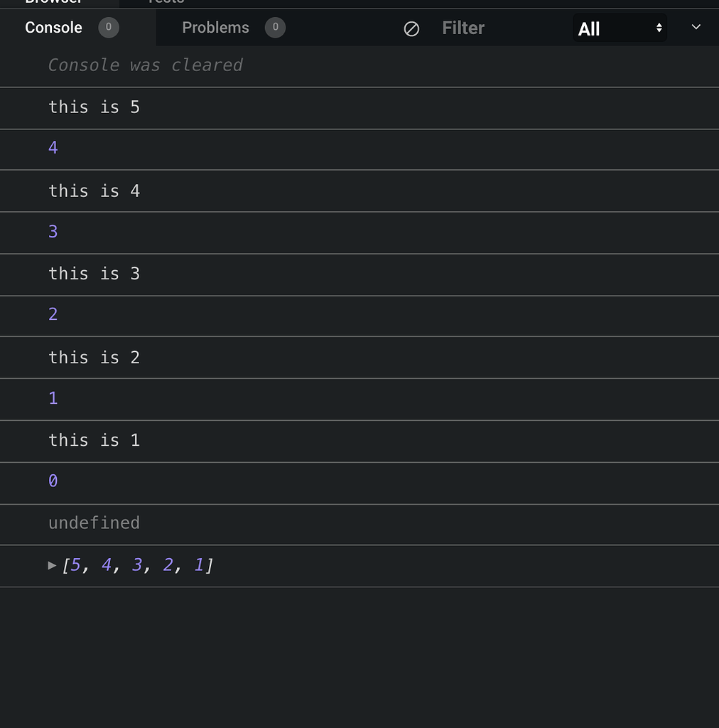Click the disclosure triangle beside the logged array
Viewport: 719px width, 728px height.
pyautogui.click(x=52, y=565)
